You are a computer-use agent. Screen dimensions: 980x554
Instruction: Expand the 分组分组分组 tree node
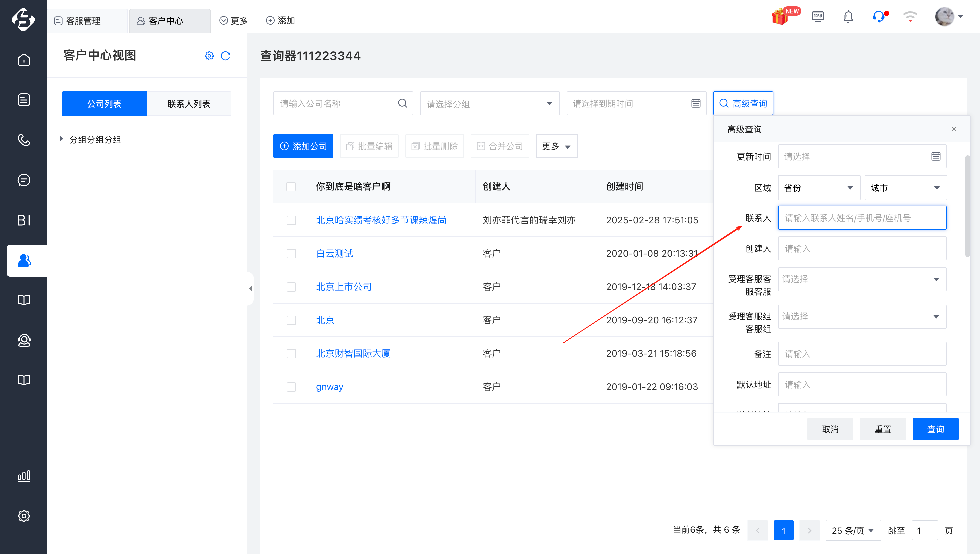click(x=62, y=139)
